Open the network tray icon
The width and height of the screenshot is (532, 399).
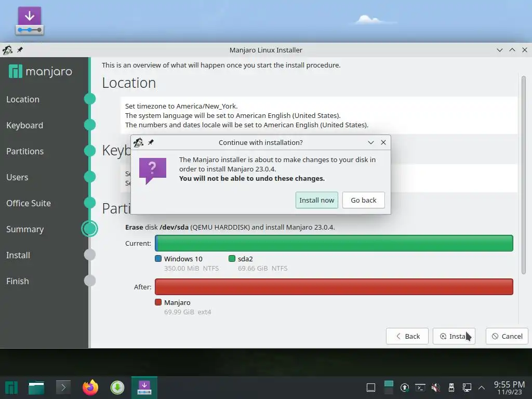467,388
